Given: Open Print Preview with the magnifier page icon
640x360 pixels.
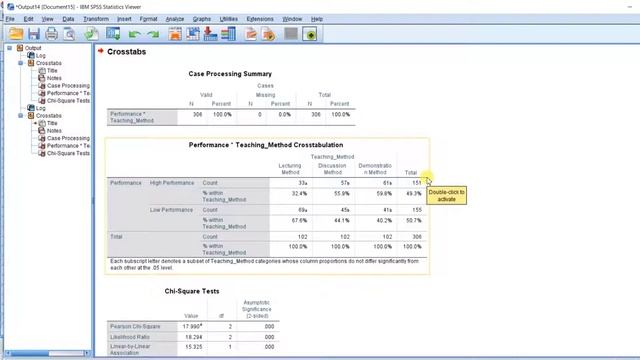Looking at the screenshot, I should coord(69,34).
